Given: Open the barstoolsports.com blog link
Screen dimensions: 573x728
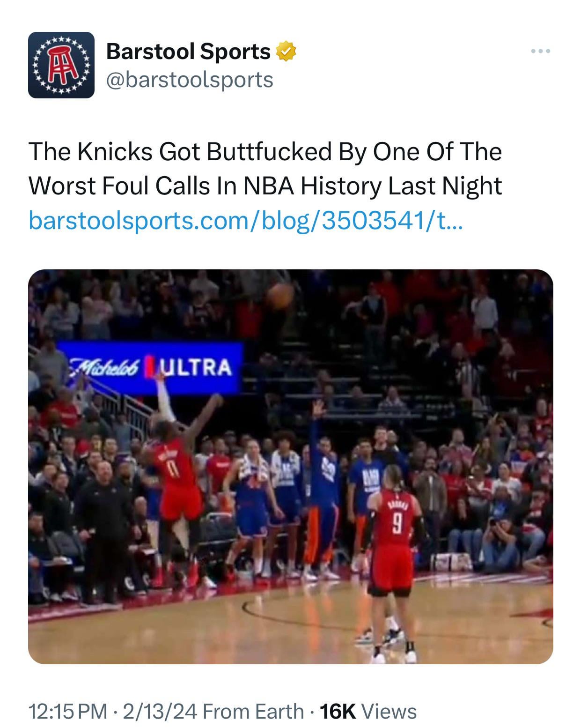Looking at the screenshot, I should point(246,220).
